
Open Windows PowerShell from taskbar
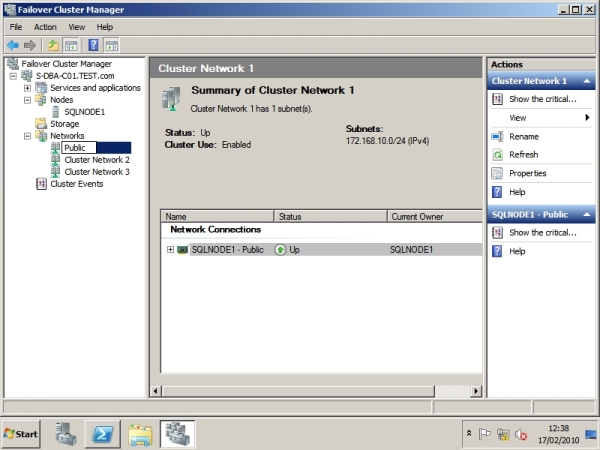coord(103,434)
